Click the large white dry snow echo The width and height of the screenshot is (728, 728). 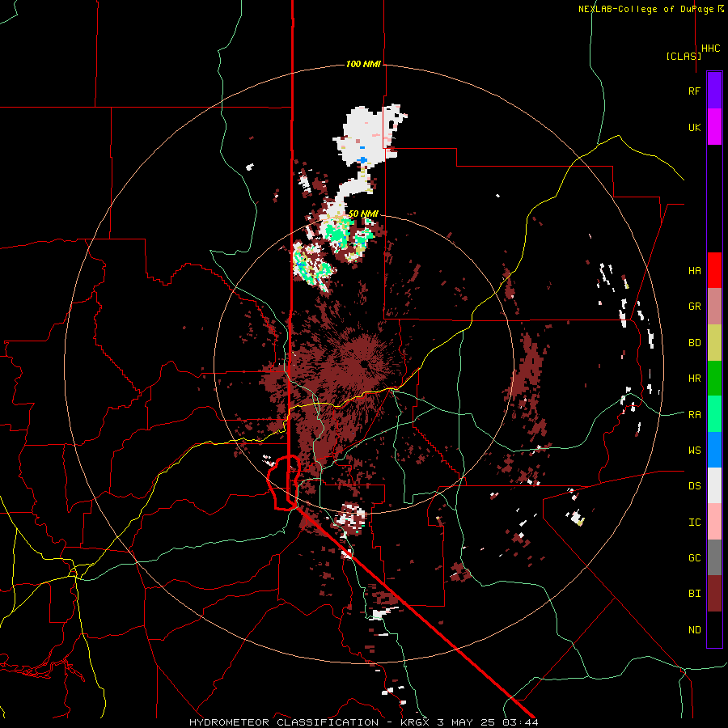[x=366, y=134]
